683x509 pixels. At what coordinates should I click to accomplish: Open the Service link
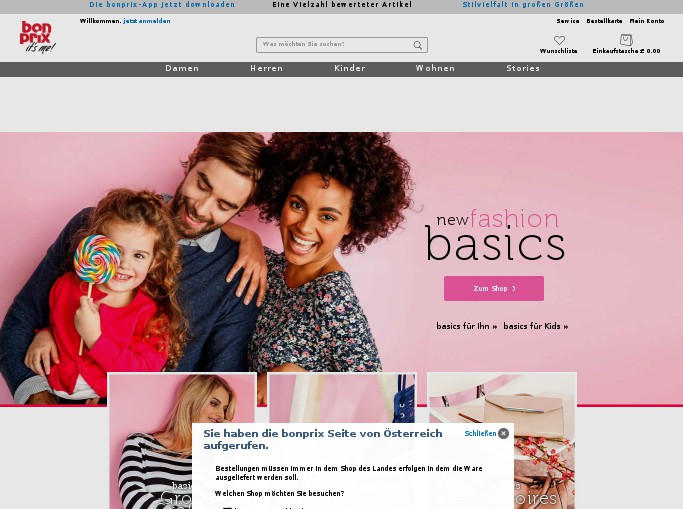(568, 21)
